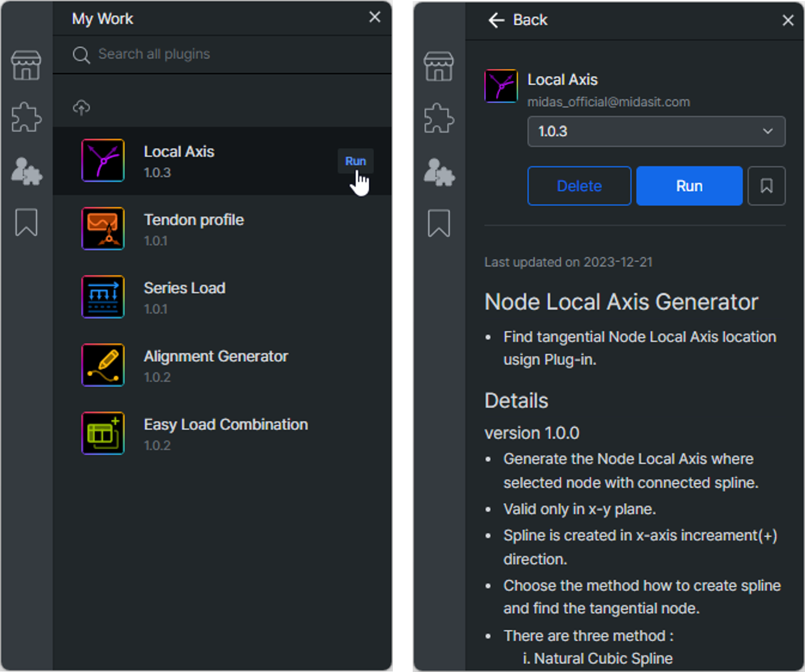
Task: Select the puzzle-piece plugins icon in the My Work panel sidebar
Action: [26, 117]
